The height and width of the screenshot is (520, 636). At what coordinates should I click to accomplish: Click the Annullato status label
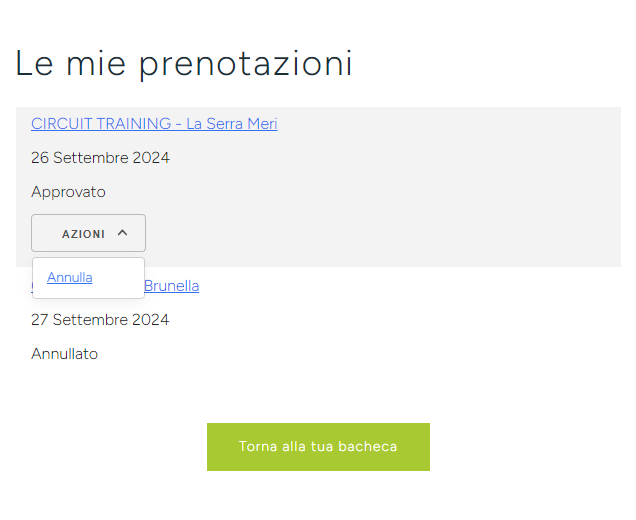pos(64,354)
